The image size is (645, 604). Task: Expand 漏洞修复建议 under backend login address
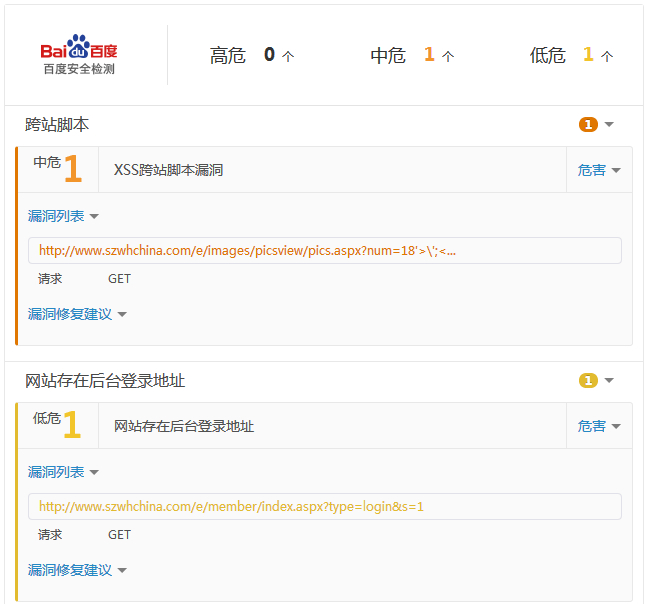77,570
